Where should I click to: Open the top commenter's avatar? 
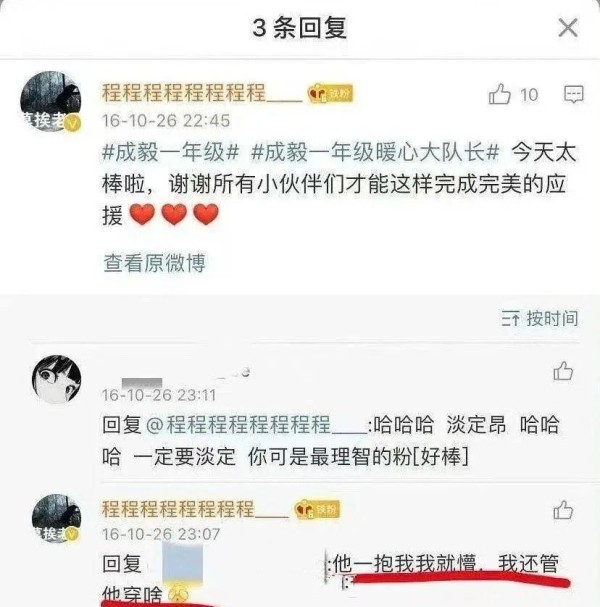[51, 101]
